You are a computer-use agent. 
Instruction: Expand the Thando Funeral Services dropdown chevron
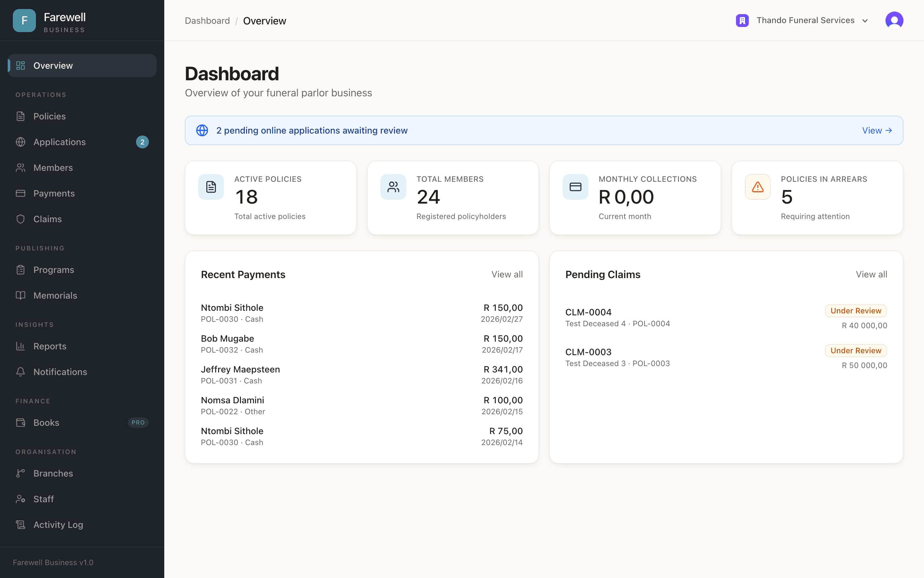pos(865,21)
